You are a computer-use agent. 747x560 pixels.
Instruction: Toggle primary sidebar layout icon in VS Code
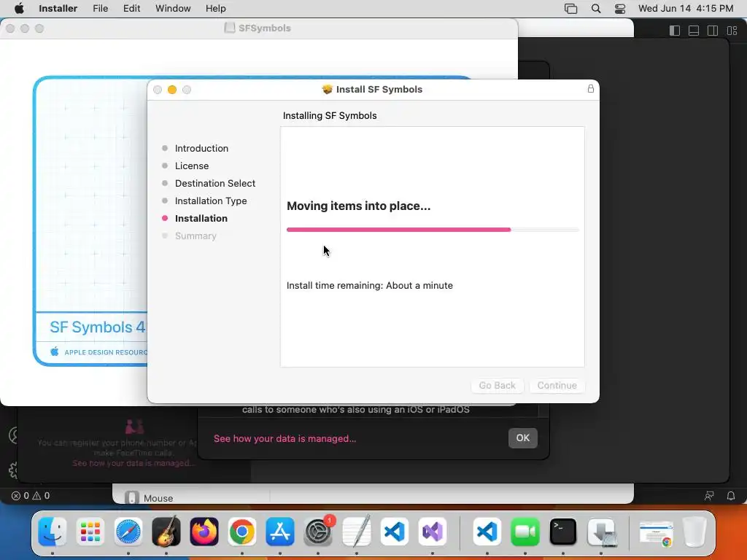tap(675, 31)
